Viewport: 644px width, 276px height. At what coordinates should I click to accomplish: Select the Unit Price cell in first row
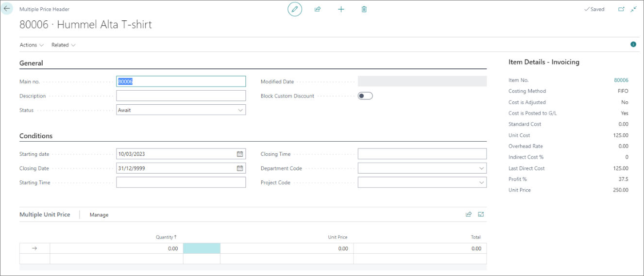[287, 248]
